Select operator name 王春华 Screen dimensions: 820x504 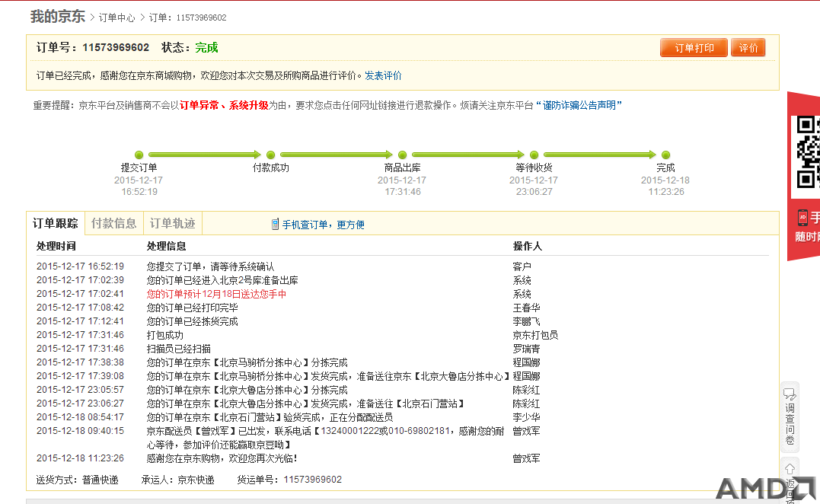click(x=526, y=308)
